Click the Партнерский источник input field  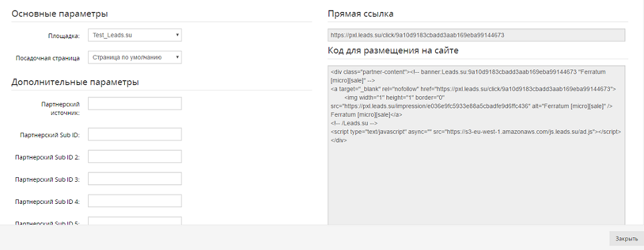[x=135, y=104]
